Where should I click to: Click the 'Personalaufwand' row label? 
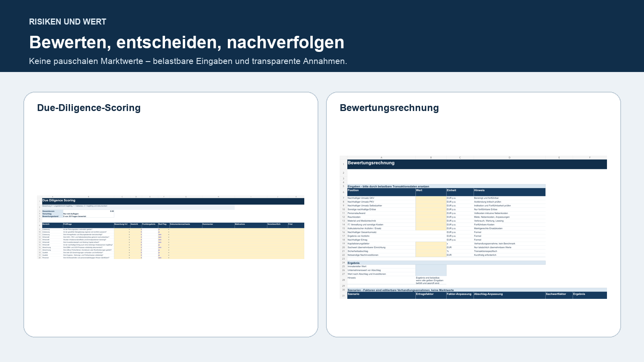357,213
